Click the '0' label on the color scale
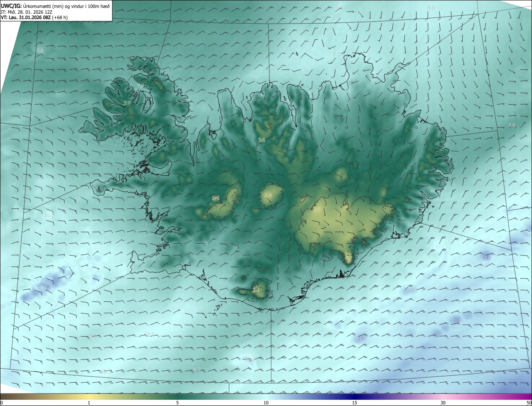The width and height of the screenshot is (532, 406). point(2,403)
